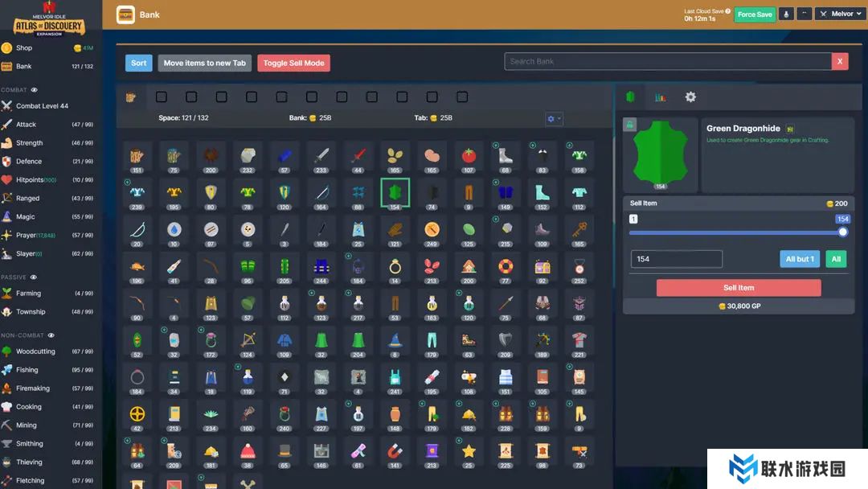Go to Shop in the sidebar
Image resolution: width=868 pixels, height=489 pixels.
(x=24, y=48)
